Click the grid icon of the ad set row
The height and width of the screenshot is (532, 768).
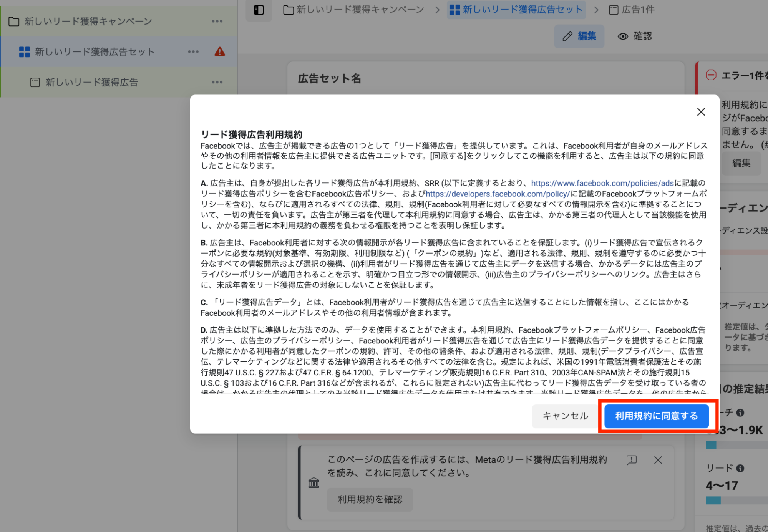point(24,52)
